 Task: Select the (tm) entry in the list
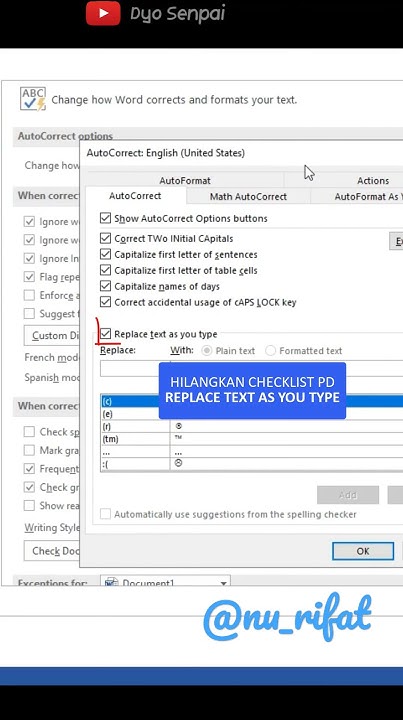tap(252, 439)
